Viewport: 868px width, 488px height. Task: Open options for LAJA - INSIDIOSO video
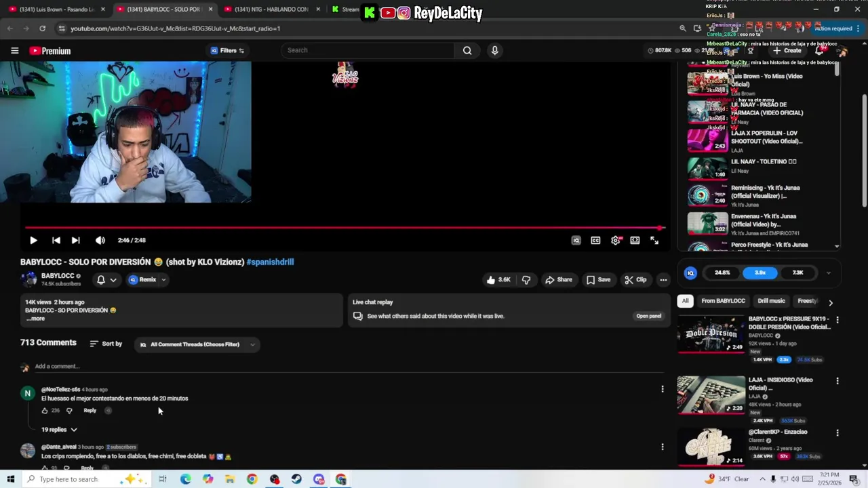837,381
